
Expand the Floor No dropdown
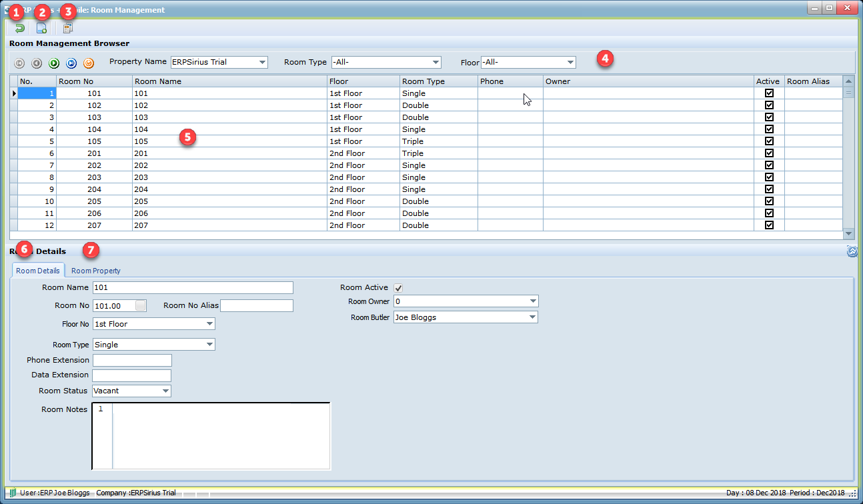point(209,324)
